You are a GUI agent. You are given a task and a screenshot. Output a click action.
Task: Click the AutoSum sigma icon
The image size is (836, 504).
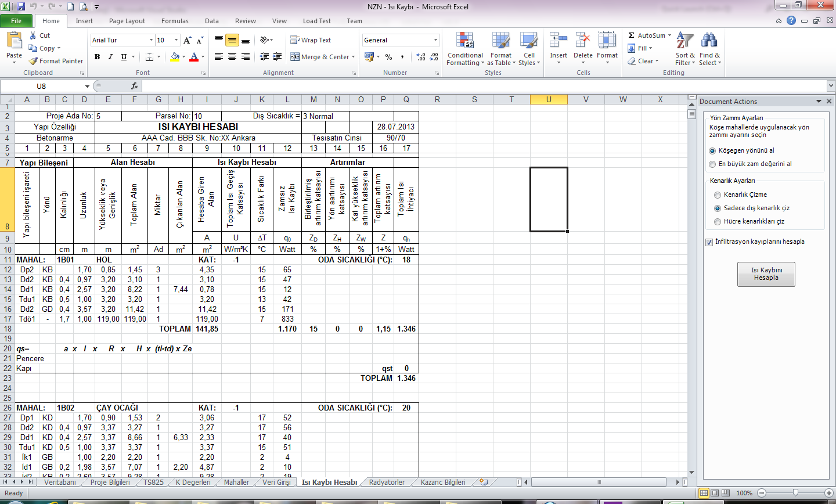coord(632,35)
